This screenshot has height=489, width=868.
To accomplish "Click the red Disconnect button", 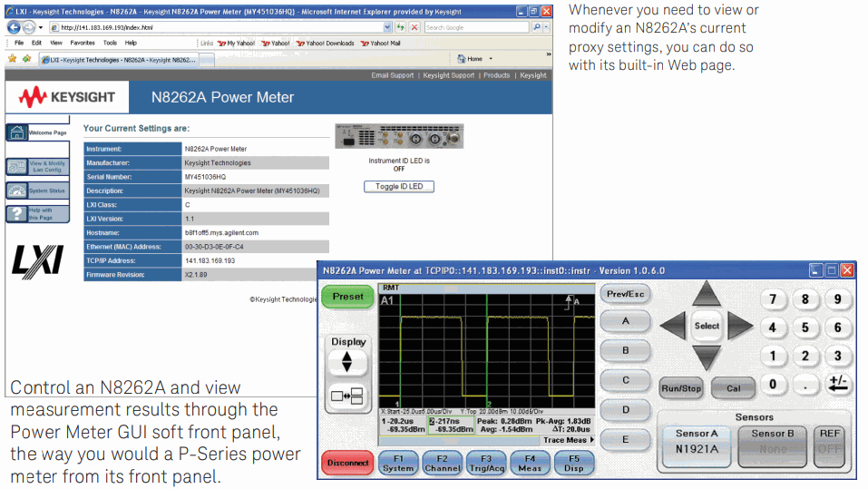I will [346, 463].
